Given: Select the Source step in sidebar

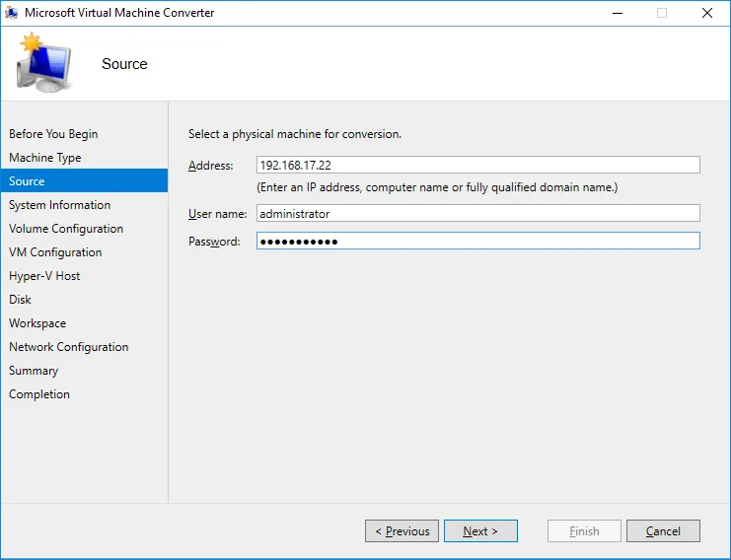Looking at the screenshot, I should pos(27,181).
